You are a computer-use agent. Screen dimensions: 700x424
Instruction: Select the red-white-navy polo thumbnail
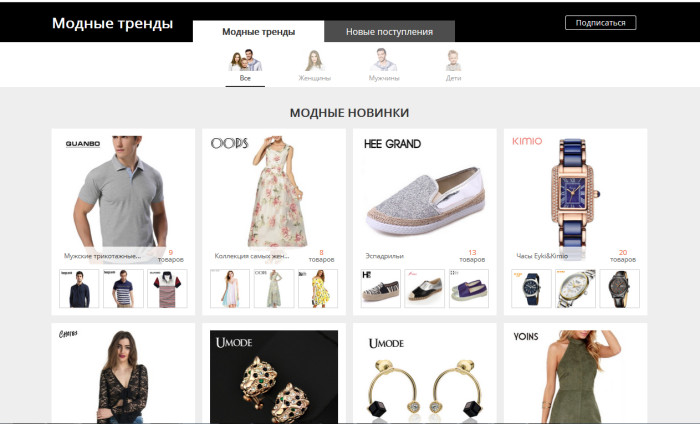click(x=167, y=288)
